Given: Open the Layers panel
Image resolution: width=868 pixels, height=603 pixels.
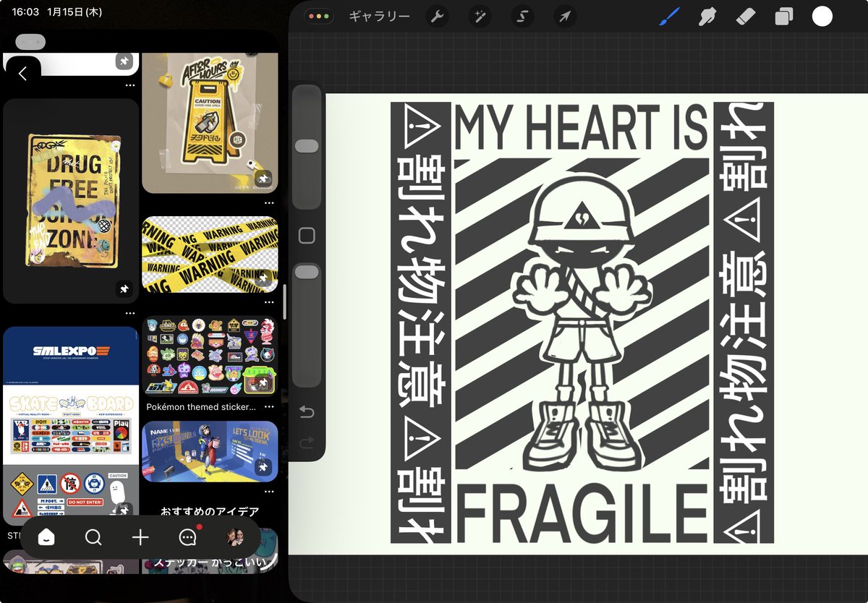Looking at the screenshot, I should [x=783, y=17].
